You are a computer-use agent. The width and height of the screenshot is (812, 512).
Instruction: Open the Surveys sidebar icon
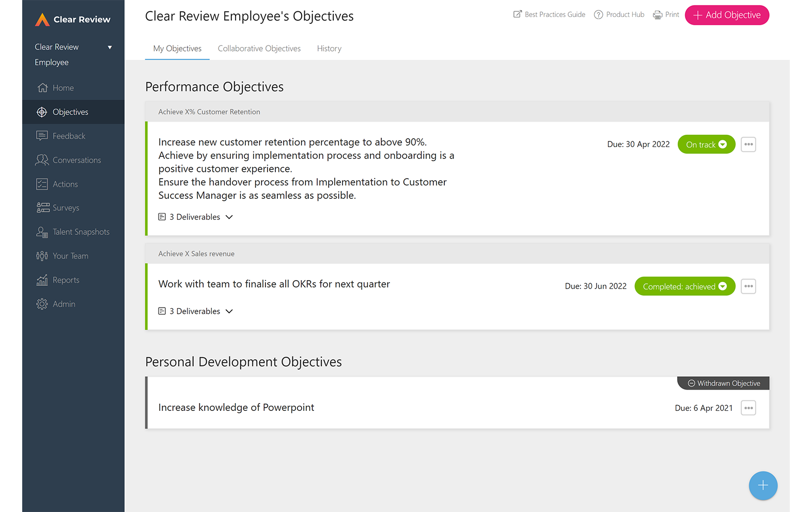tap(42, 207)
